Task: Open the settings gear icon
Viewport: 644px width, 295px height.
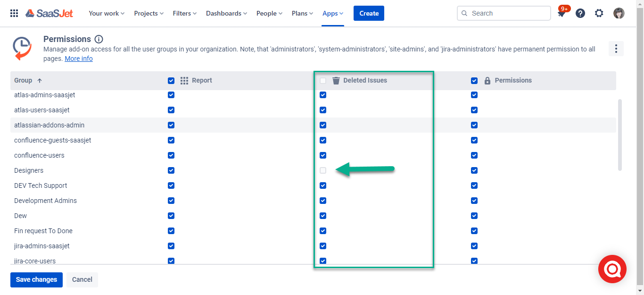Action: point(599,13)
